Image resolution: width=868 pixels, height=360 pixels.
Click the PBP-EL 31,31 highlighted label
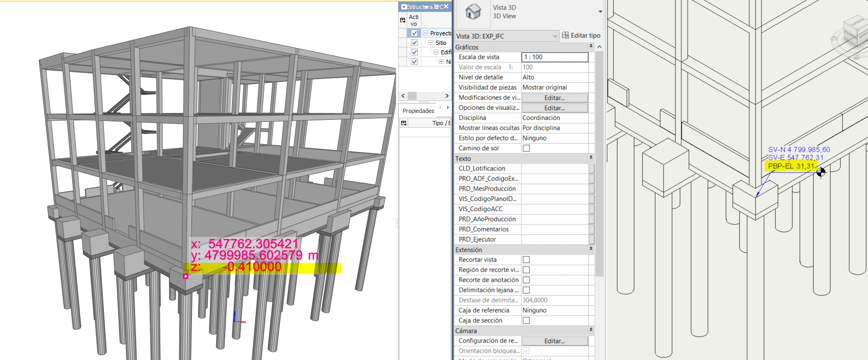790,166
